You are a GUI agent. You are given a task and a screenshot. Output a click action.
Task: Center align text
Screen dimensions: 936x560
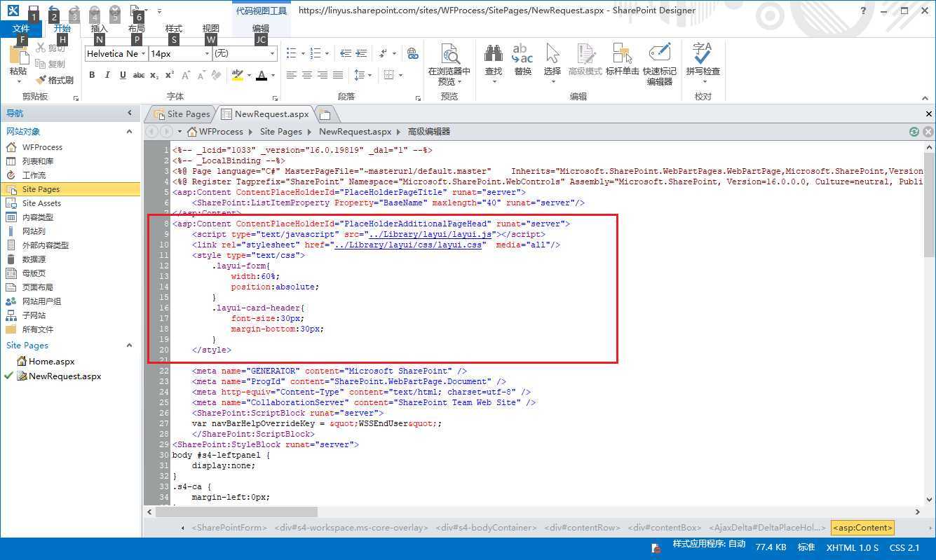[x=307, y=75]
